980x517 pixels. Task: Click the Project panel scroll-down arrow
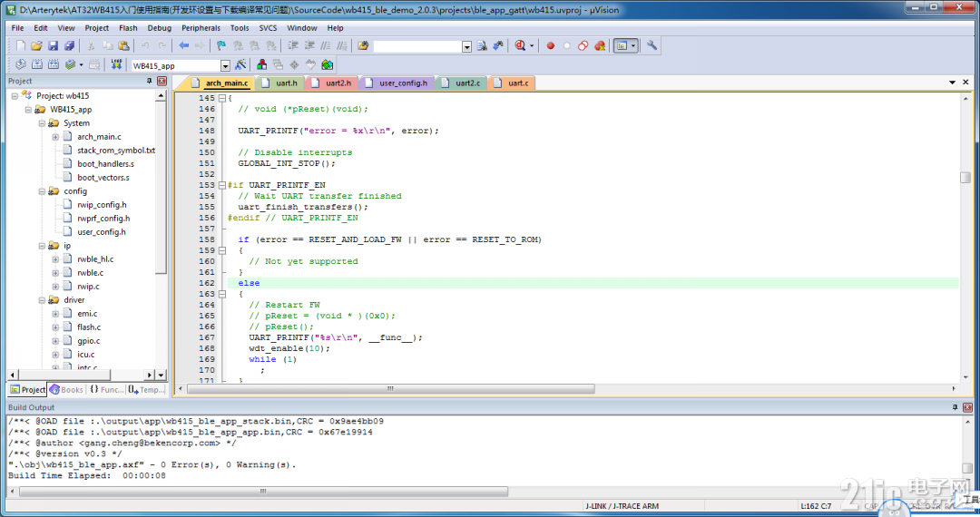click(x=162, y=375)
